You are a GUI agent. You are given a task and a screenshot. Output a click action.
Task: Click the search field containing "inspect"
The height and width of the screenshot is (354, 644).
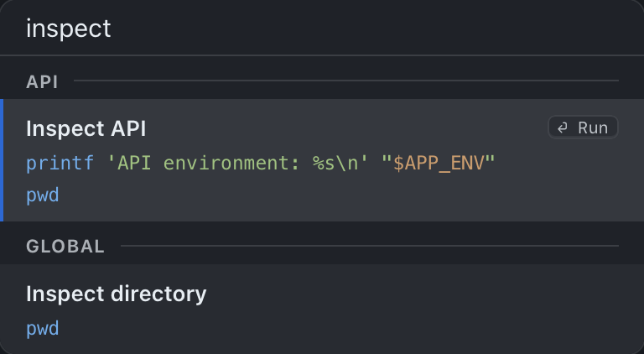[322, 28]
